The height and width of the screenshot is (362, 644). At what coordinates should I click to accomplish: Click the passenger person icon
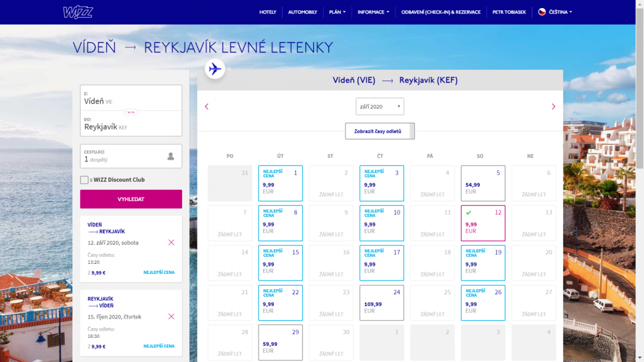click(171, 157)
